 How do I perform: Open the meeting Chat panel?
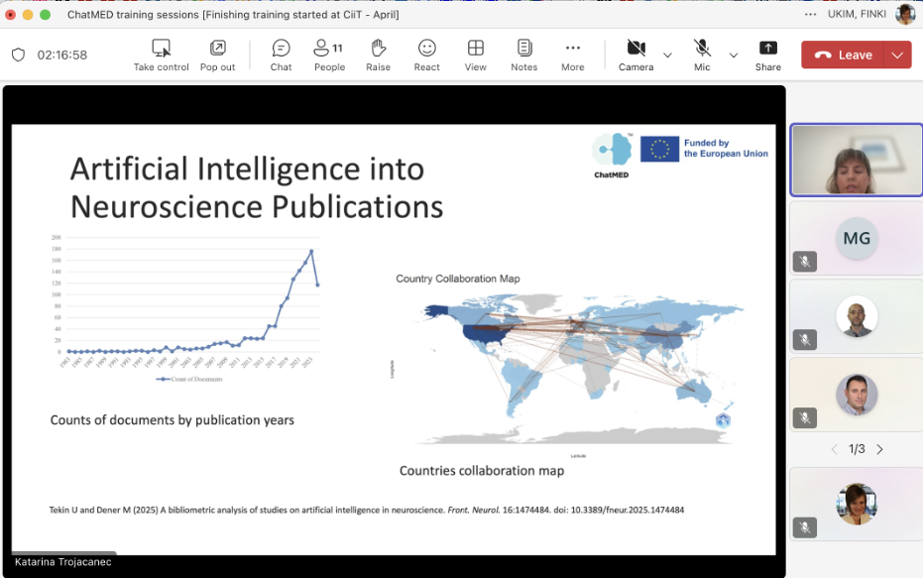point(281,49)
